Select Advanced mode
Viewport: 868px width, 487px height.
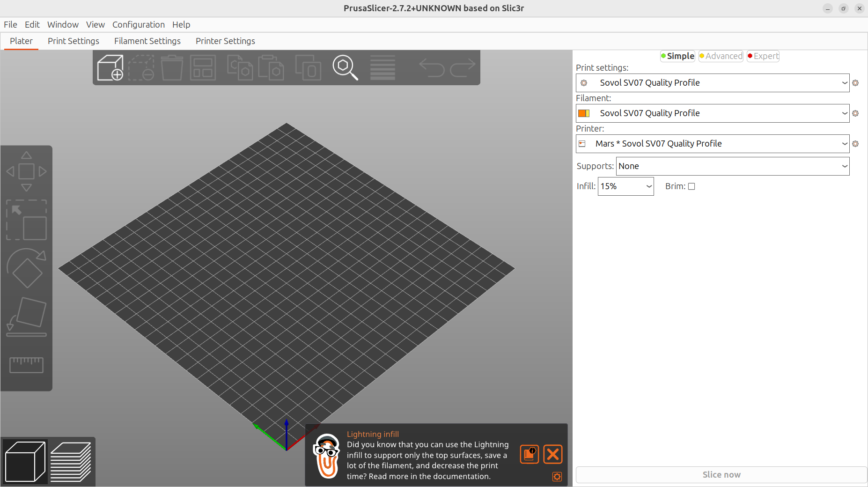(x=721, y=56)
